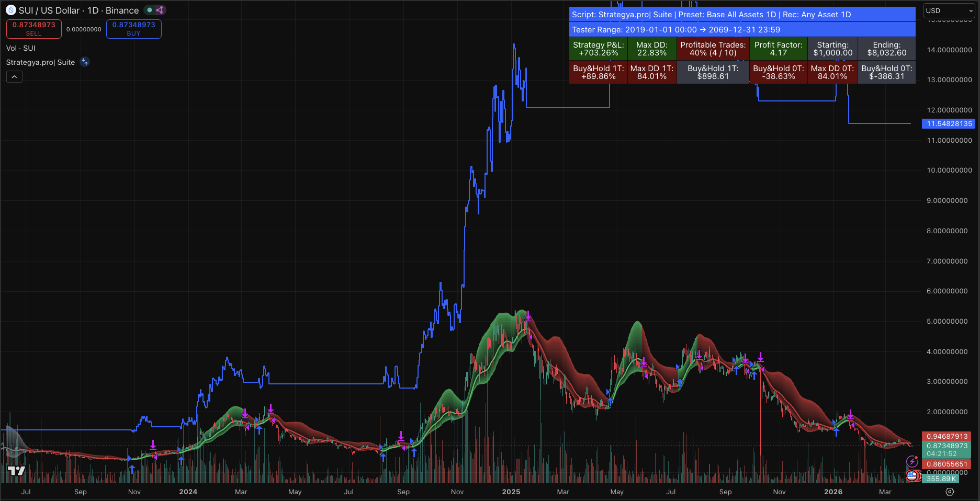Click the 0.00000000 spread value
Image resolution: width=980 pixels, height=501 pixels.
click(84, 29)
